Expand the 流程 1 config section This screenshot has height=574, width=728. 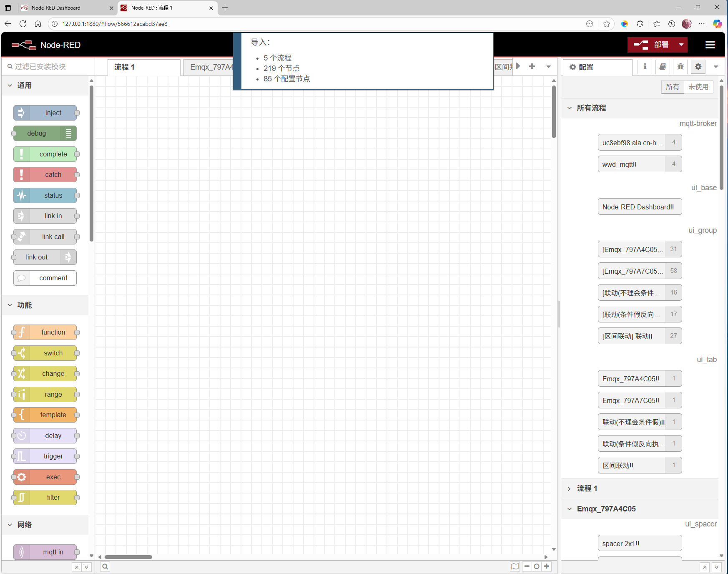[570, 488]
